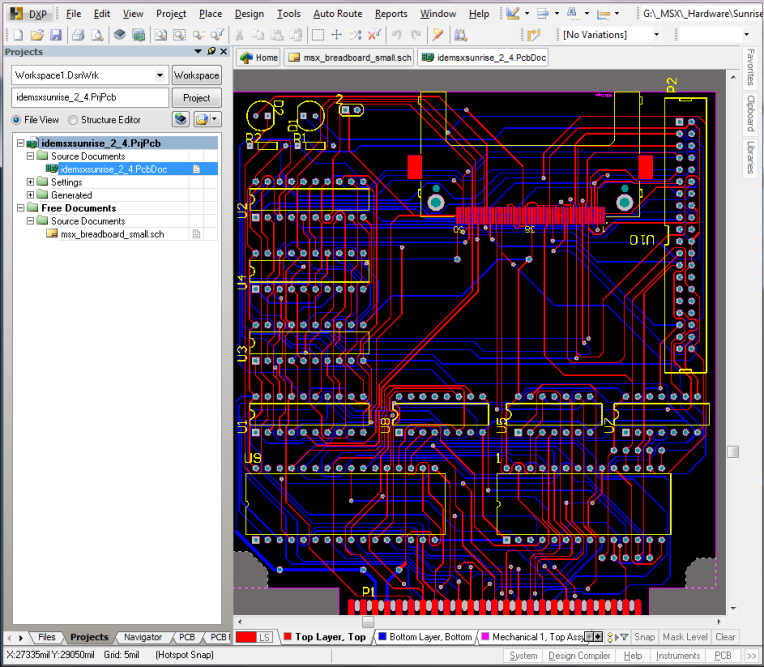
Task: Click the Snap button
Action: [644, 637]
